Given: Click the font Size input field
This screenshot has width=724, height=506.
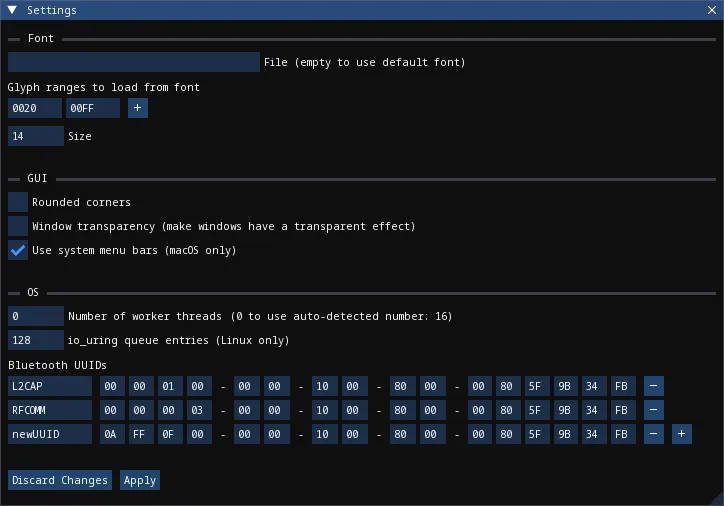Looking at the screenshot, I should [35, 136].
